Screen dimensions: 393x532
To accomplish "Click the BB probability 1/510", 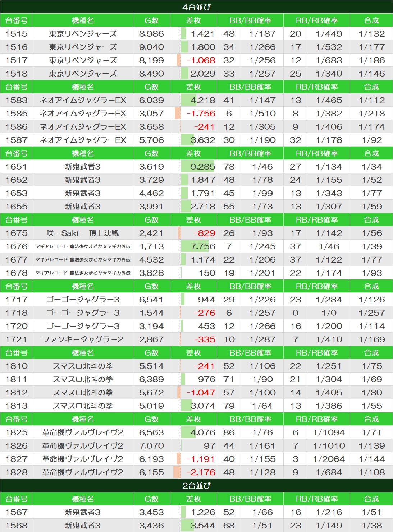I will (x=262, y=114).
